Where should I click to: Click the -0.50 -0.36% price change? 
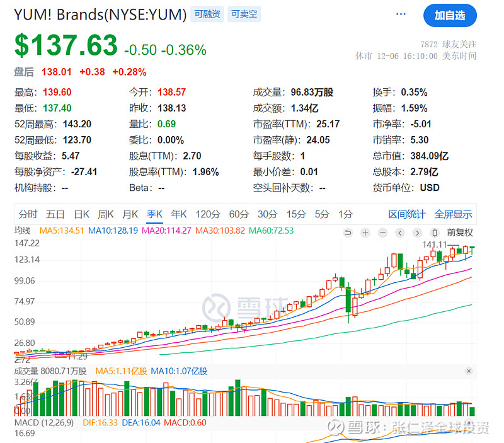pos(165,50)
